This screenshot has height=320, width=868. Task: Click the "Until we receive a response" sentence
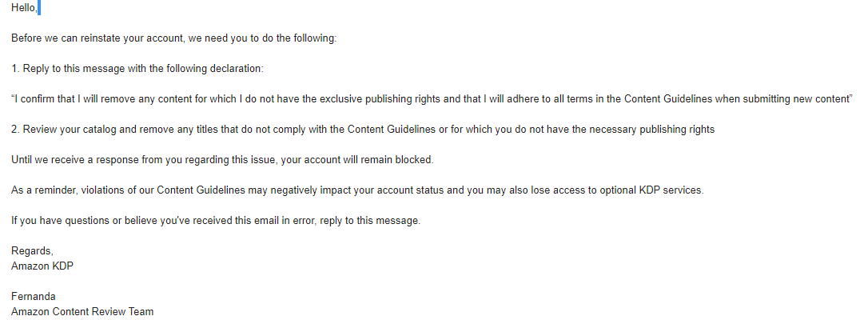click(x=222, y=160)
